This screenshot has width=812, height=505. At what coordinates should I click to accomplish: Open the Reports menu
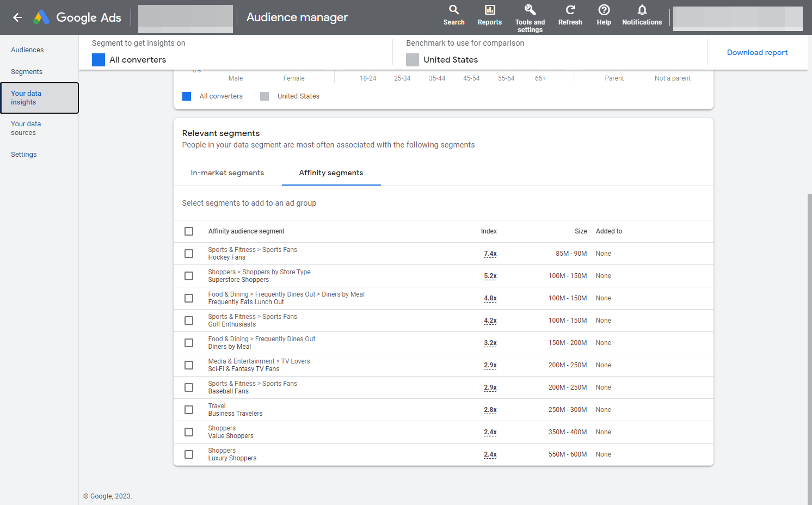point(490,15)
